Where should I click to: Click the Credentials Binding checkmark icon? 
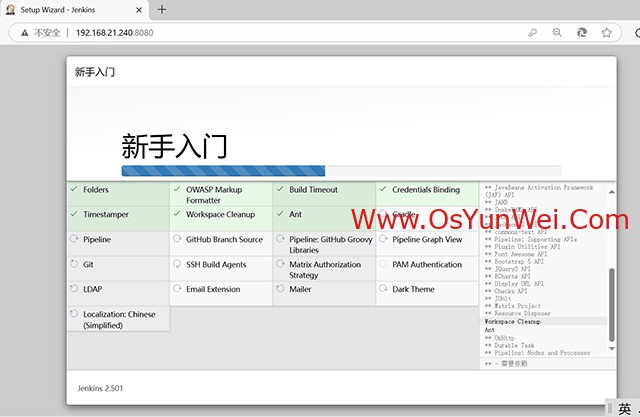383,189
